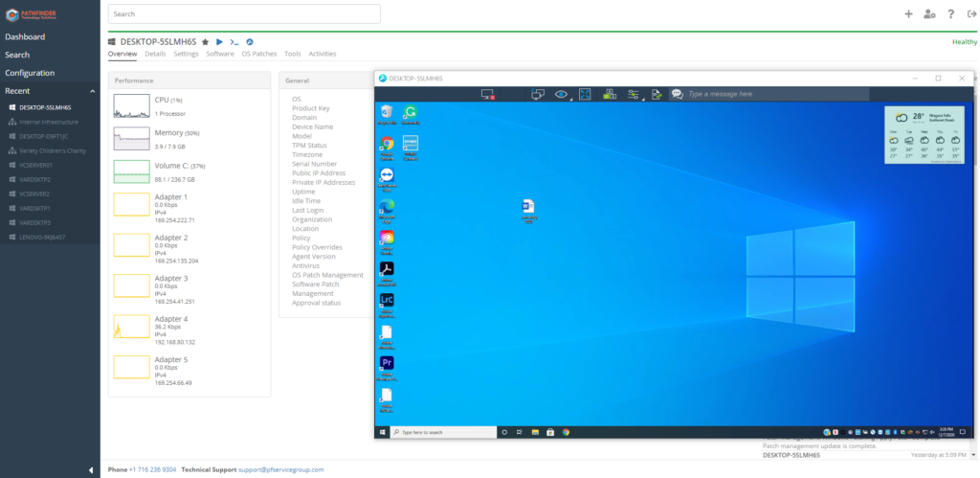Open the help question mark icon
The width and height of the screenshot is (980, 478).
pyautogui.click(x=950, y=14)
